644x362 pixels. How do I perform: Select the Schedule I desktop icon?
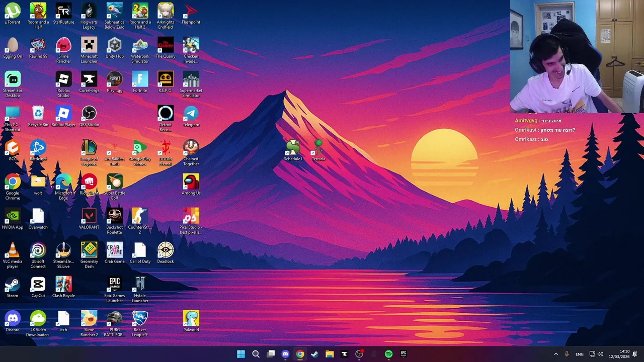pyautogui.click(x=293, y=151)
